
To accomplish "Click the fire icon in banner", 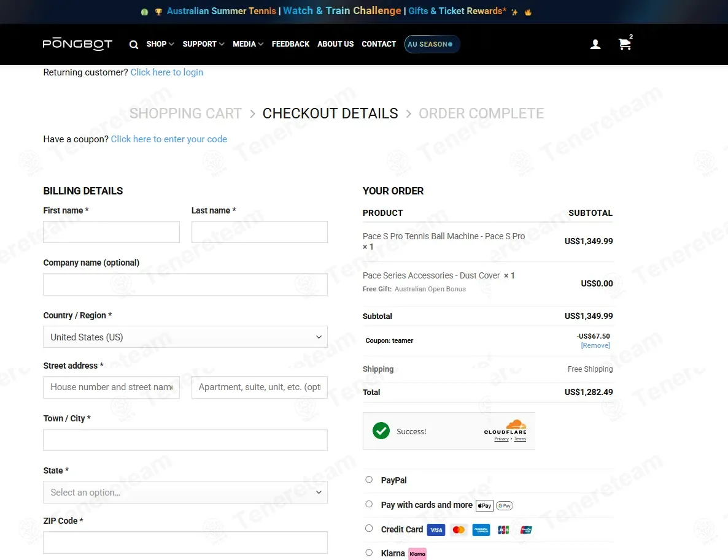I will point(528,12).
